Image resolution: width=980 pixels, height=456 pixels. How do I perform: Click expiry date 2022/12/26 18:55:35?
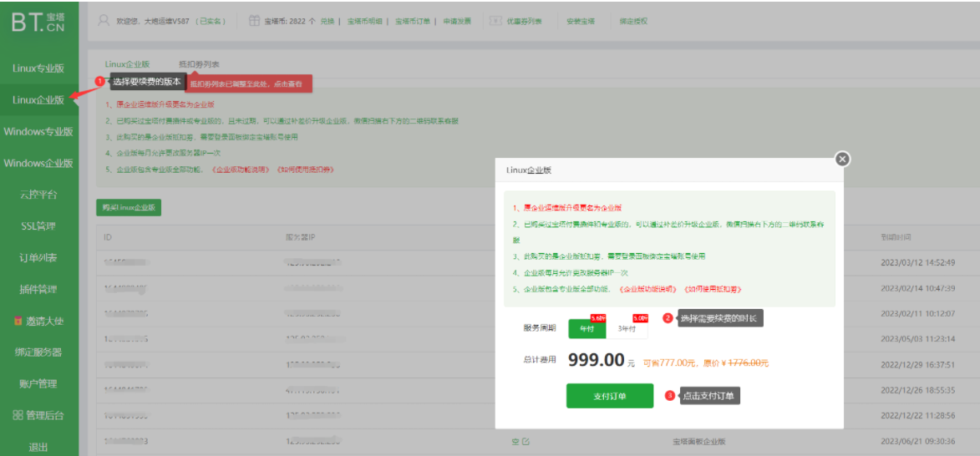click(918, 390)
